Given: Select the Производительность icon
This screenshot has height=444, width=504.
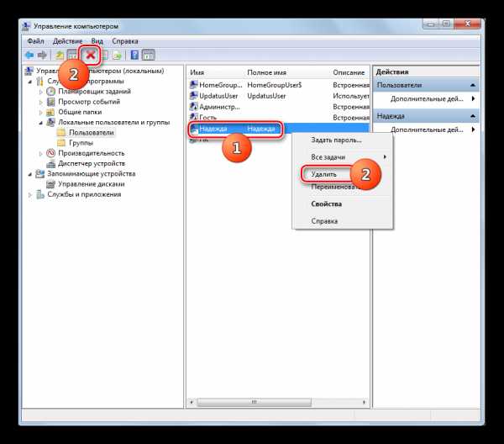Looking at the screenshot, I should [x=50, y=153].
